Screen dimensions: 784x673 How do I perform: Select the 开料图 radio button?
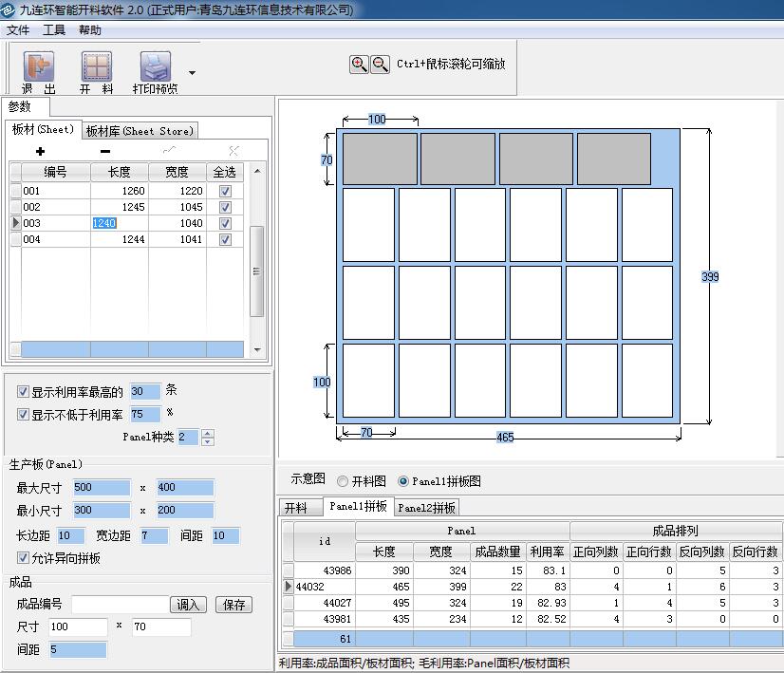coord(344,479)
